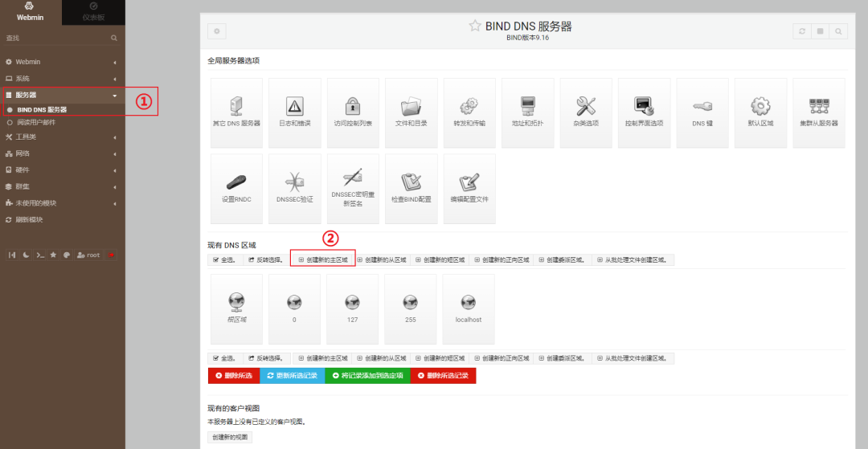Click the 创建新的视图 button

click(x=230, y=438)
